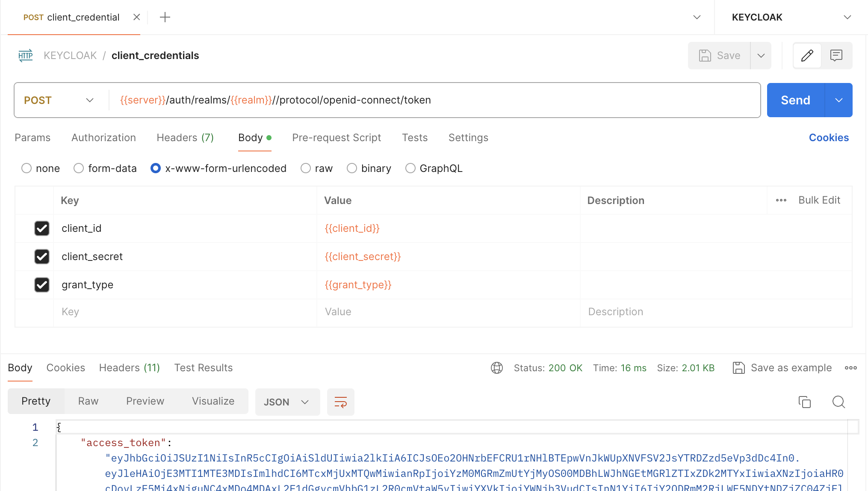Open the request Body tab
This screenshot has width=868, height=491.
click(255, 138)
